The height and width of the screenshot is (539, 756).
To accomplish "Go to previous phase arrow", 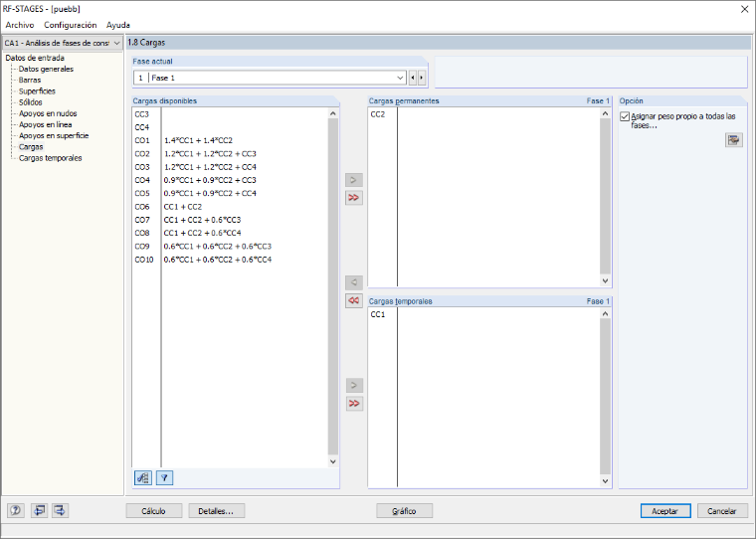I will tap(413, 78).
